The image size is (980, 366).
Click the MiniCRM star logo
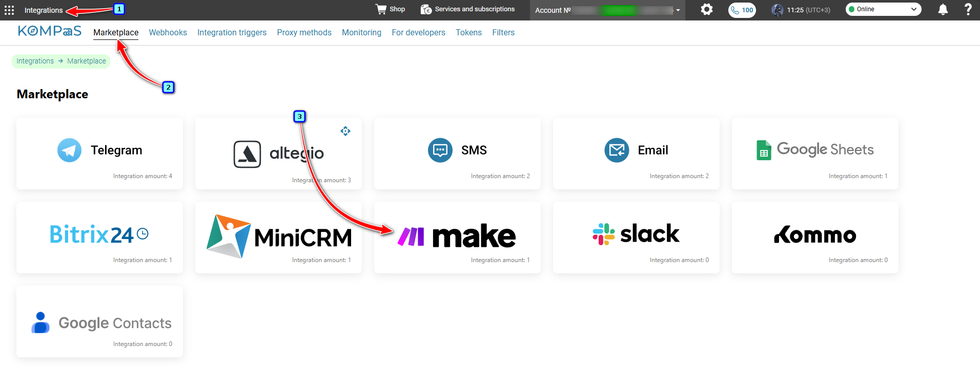[x=229, y=236]
